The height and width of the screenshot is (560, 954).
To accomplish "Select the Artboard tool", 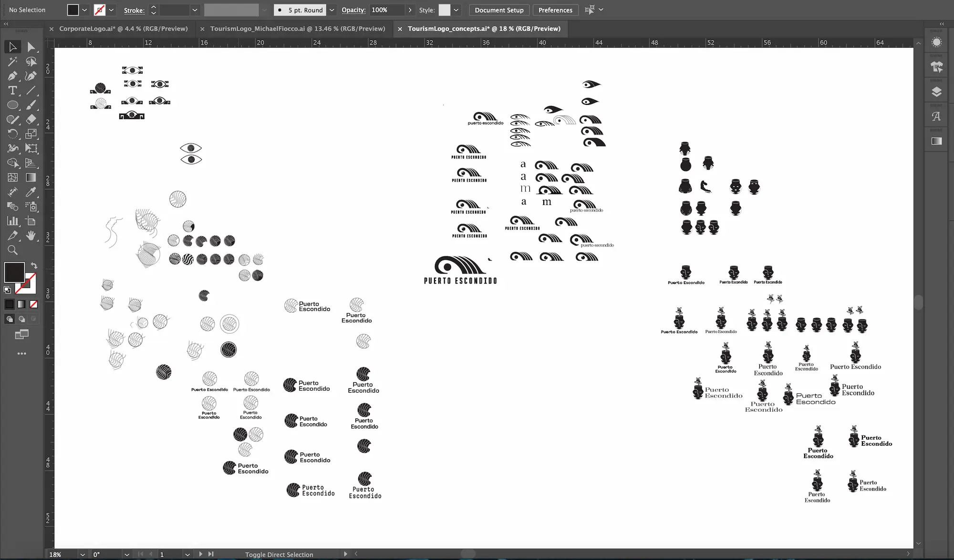I will [x=31, y=221].
